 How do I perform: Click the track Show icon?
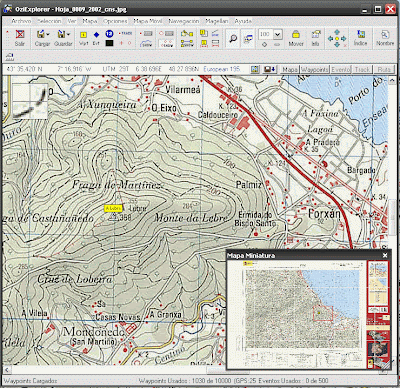pos(146,44)
